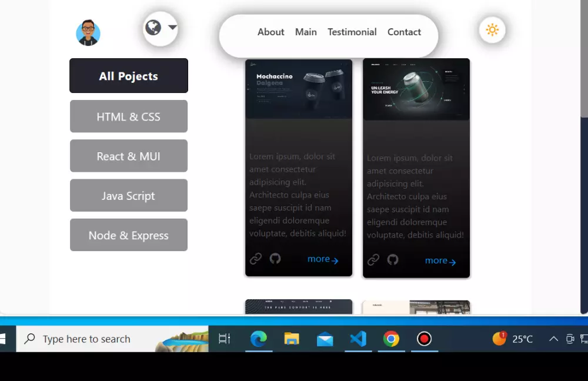Image resolution: width=588 pixels, height=381 pixels.
Task: Filter projects by React & MUI
Action: 129,156
